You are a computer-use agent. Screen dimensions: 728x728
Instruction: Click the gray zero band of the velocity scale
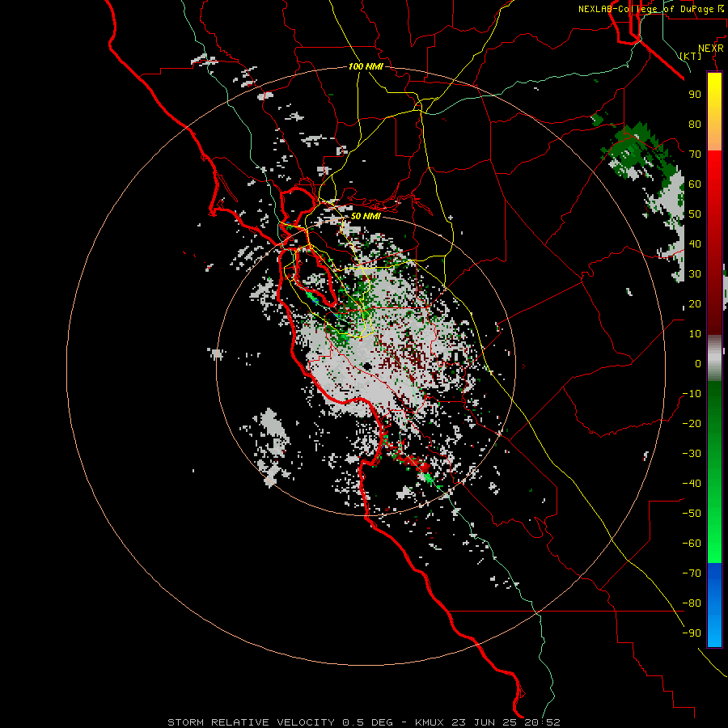click(714, 358)
